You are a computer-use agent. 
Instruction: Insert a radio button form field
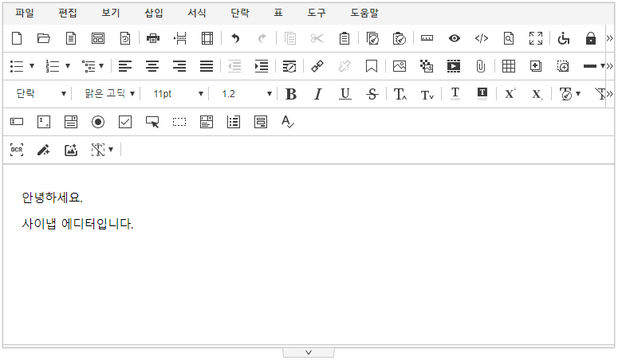pos(98,122)
